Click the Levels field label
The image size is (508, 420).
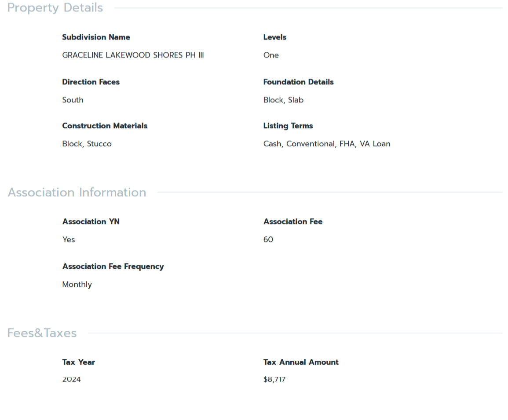pos(274,37)
